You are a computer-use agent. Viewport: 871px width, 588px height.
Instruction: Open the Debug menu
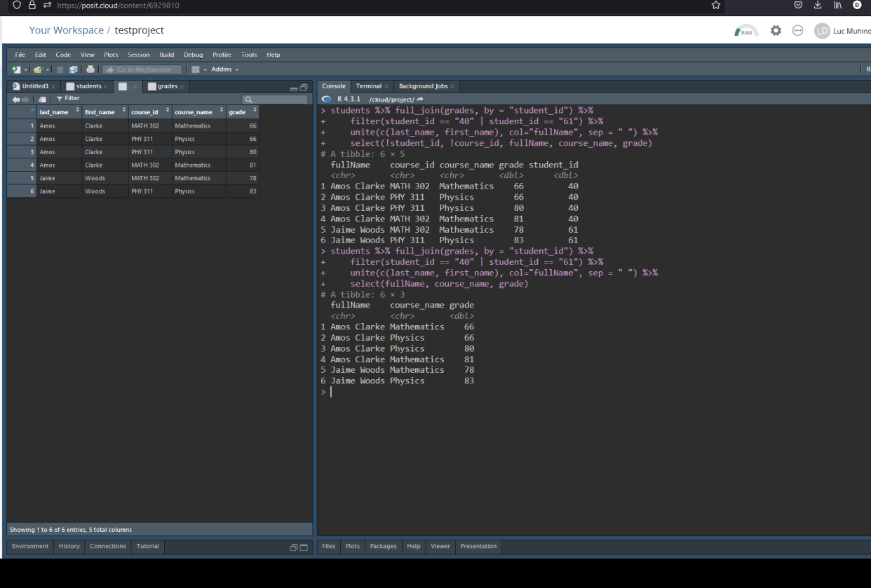click(x=193, y=55)
